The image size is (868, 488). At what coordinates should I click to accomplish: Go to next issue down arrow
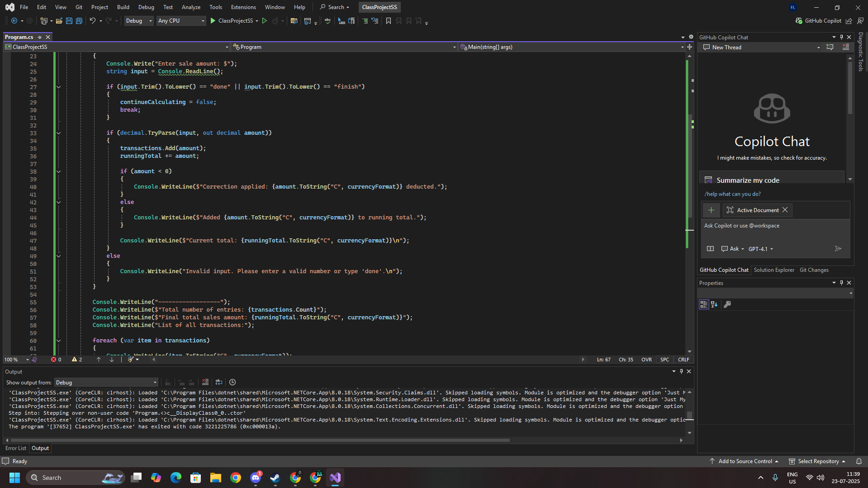click(x=112, y=360)
